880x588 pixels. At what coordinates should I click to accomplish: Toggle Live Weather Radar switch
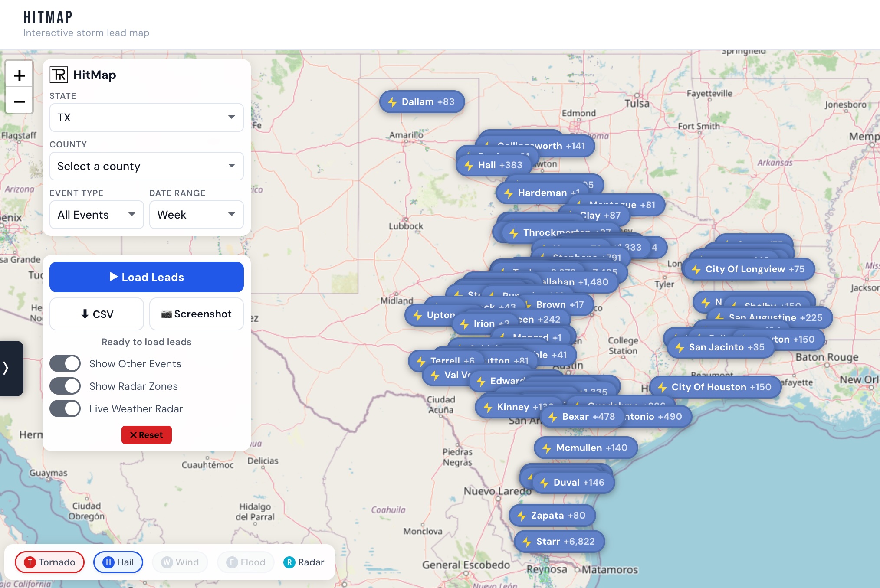[65, 408]
